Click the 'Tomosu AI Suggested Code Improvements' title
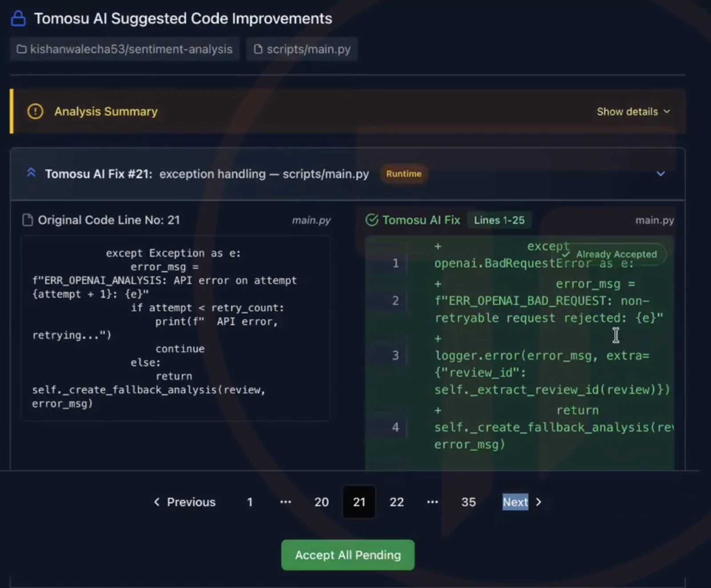This screenshot has width=711, height=588. click(183, 19)
